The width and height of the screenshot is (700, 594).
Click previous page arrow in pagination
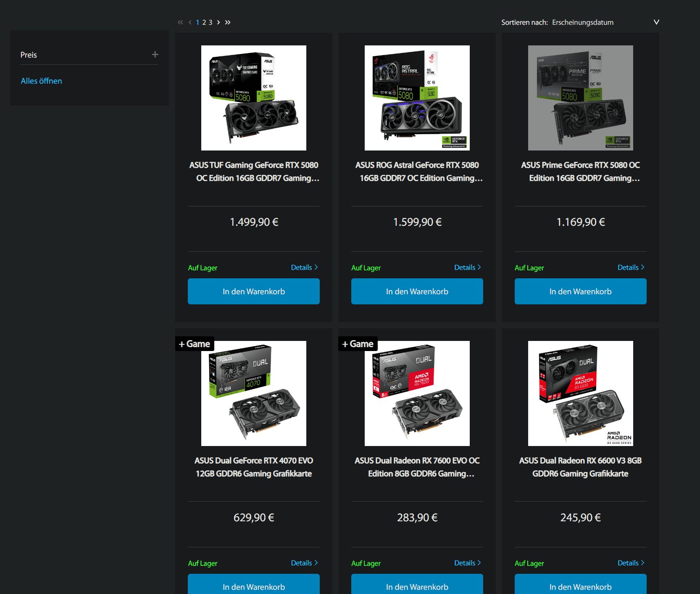[x=190, y=22]
